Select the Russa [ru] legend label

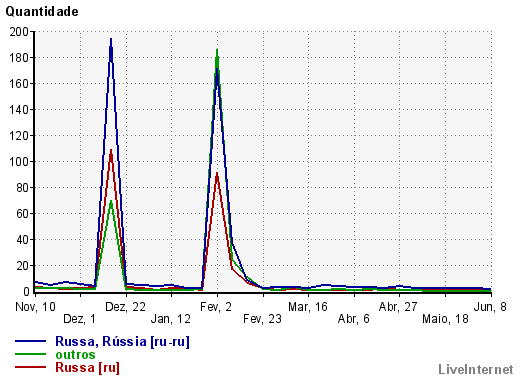click(x=87, y=368)
